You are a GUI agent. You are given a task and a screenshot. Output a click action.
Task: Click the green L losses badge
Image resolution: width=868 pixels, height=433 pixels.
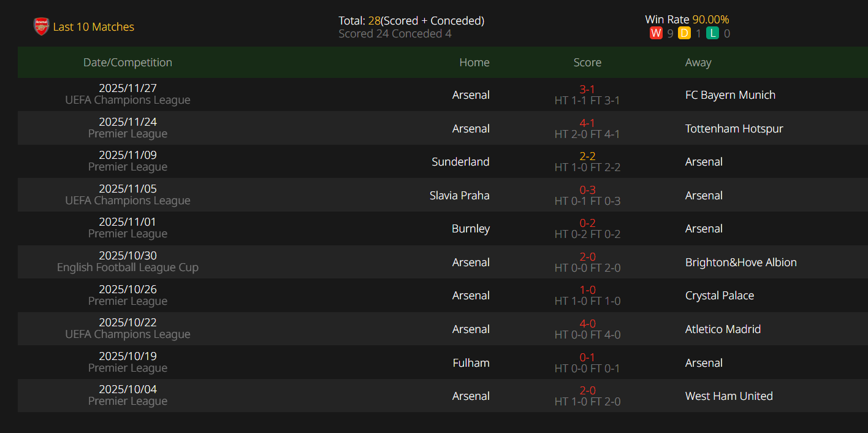tap(712, 33)
